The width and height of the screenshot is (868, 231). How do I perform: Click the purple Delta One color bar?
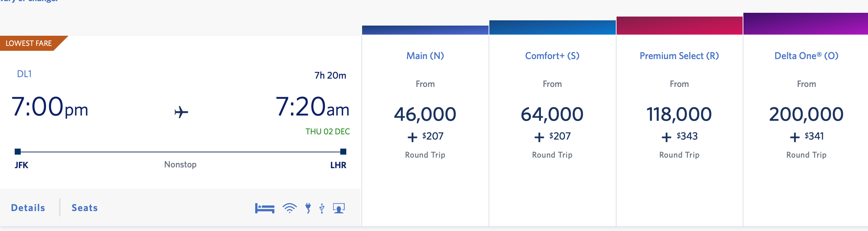tap(806, 24)
